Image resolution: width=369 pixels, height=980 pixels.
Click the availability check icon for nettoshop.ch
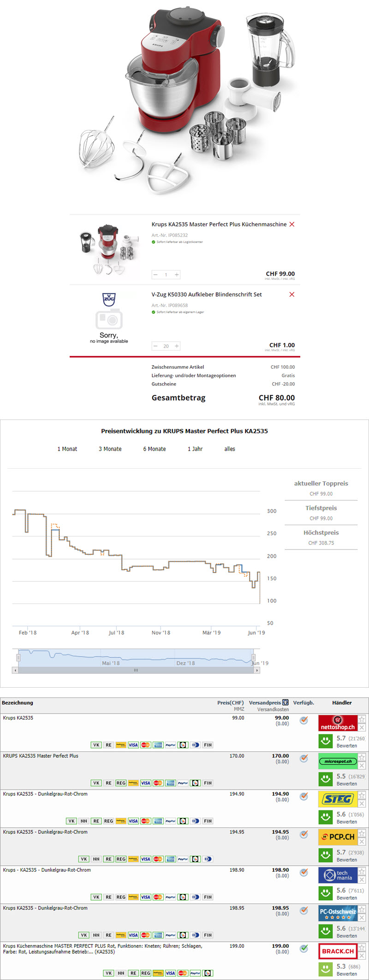(304, 720)
